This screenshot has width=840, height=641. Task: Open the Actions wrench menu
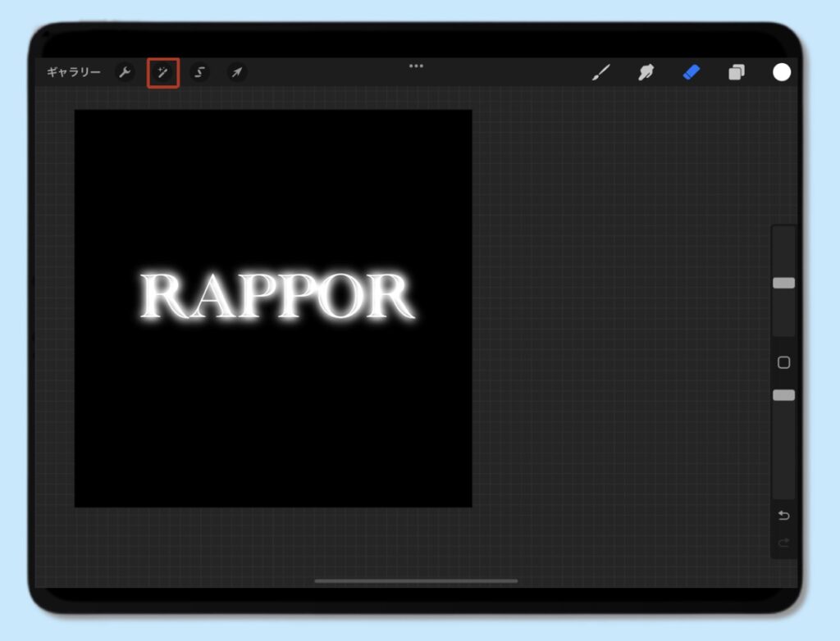pyautogui.click(x=125, y=72)
